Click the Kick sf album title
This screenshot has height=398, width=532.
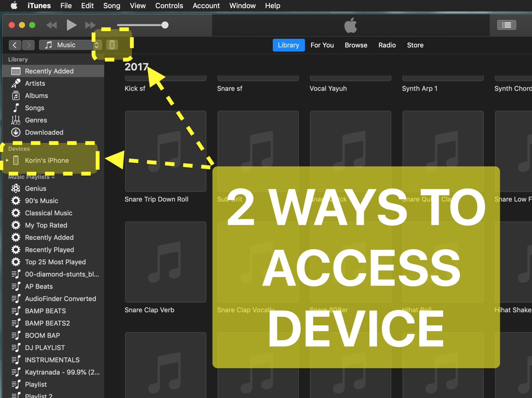pos(135,89)
